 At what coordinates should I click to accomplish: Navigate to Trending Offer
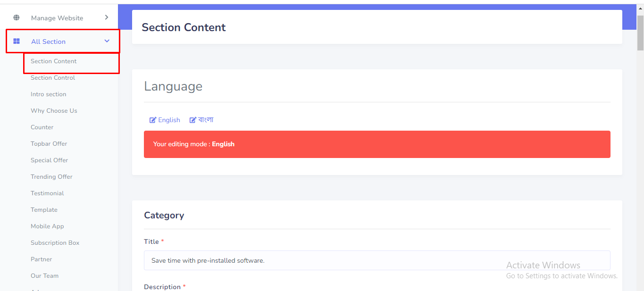(x=51, y=177)
